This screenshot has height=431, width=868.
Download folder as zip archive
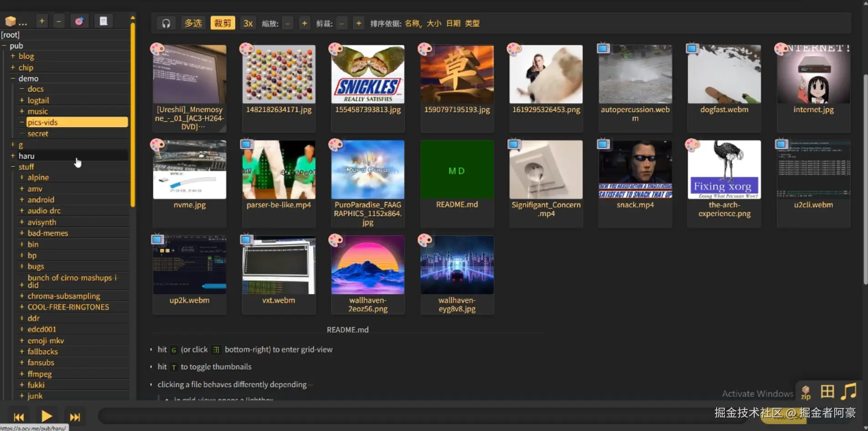pos(806,392)
